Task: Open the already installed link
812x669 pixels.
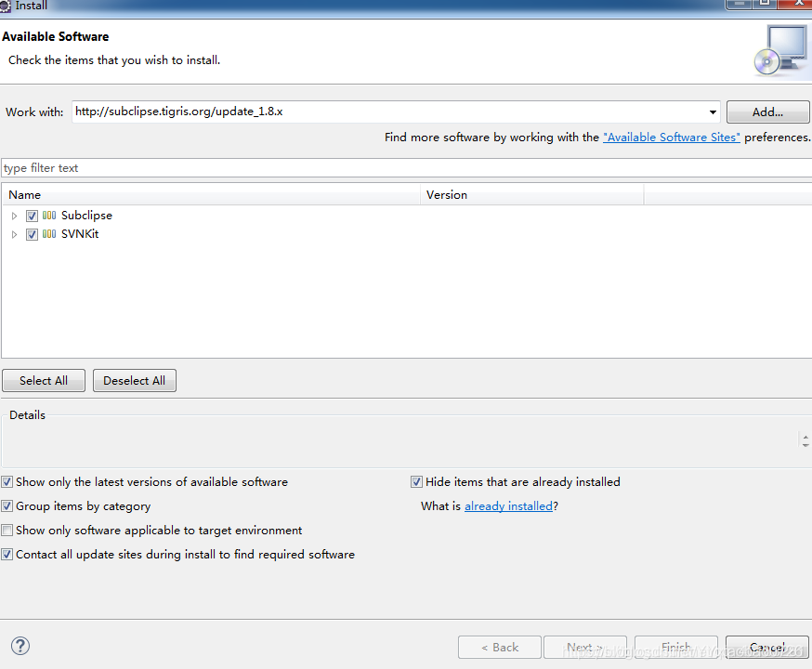Action: point(508,505)
